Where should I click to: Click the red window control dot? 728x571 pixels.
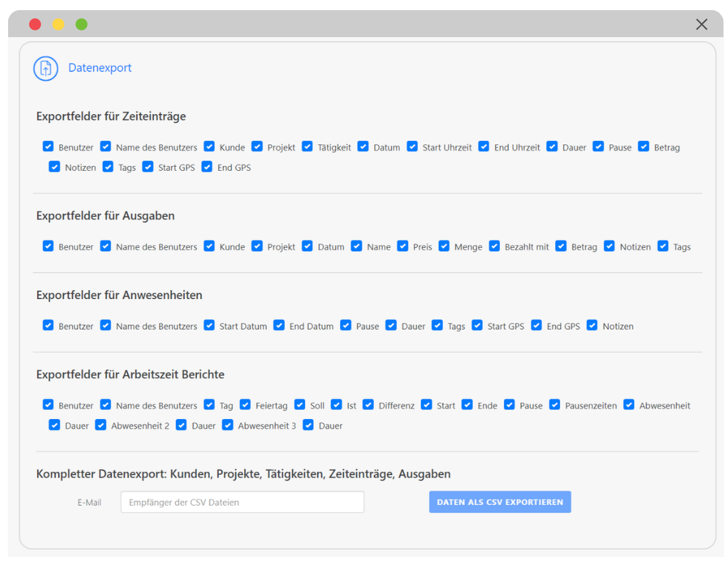[35, 25]
